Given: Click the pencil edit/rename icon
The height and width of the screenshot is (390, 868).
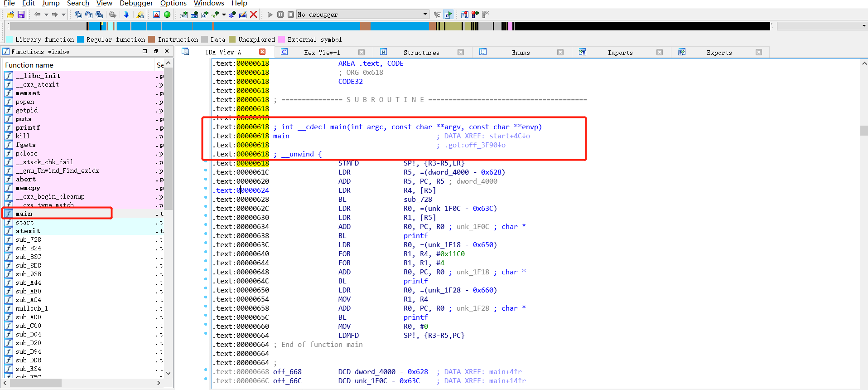Looking at the screenshot, I should click(x=243, y=15).
